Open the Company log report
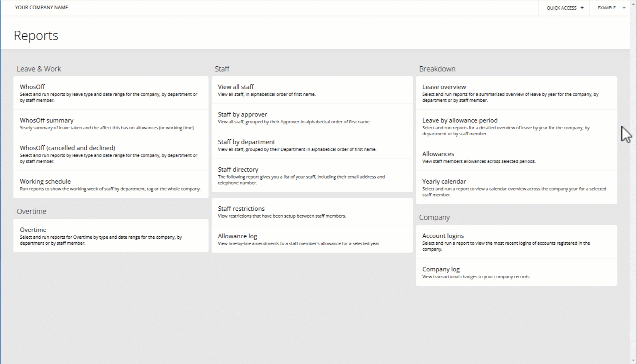Image resolution: width=637 pixels, height=364 pixels. click(x=516, y=272)
